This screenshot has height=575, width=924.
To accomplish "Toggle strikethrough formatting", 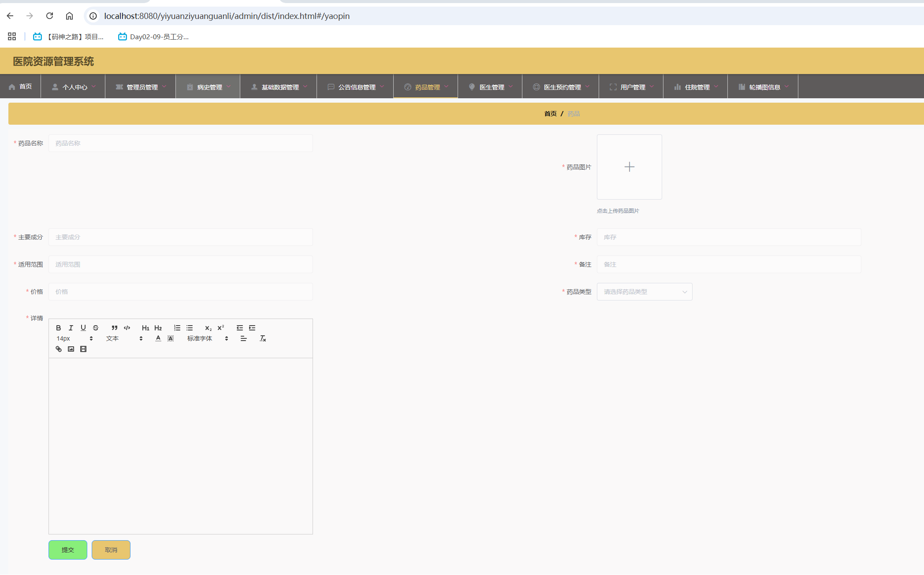I will pos(96,328).
